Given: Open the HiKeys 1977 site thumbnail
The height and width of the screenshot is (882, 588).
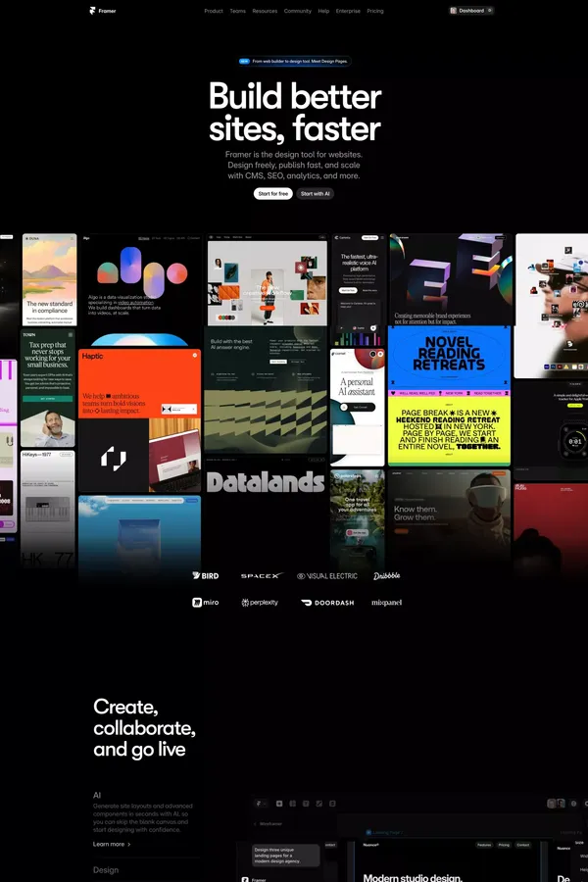Looking at the screenshot, I should pos(48,509).
